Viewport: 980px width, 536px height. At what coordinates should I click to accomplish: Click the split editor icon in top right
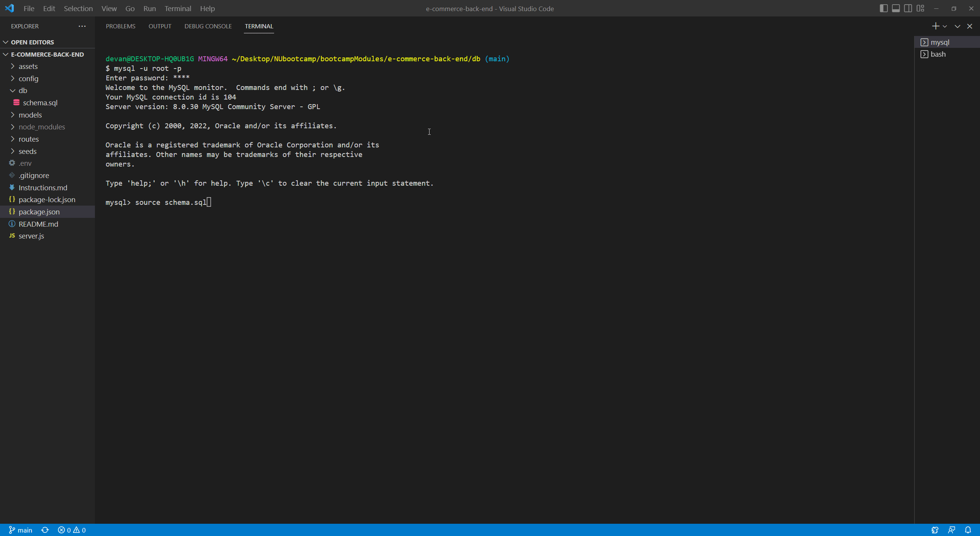pyautogui.click(x=907, y=7)
